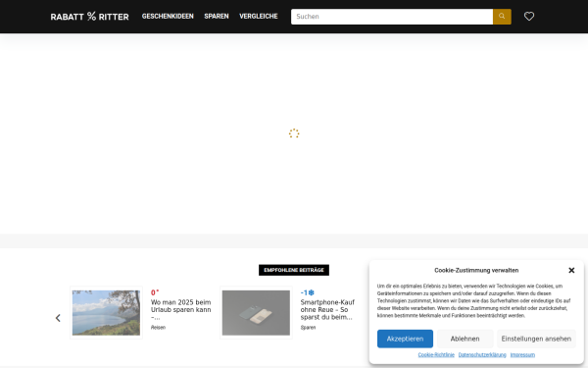588x368 pixels.
Task: Decline cookies with Ablehnen button
Action: (x=465, y=339)
